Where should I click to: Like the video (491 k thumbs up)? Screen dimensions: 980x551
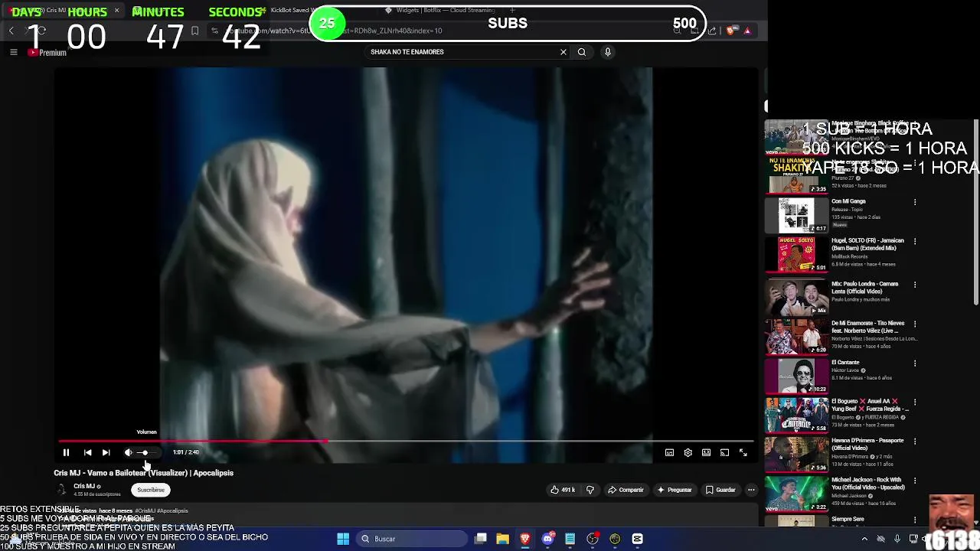pyautogui.click(x=563, y=490)
